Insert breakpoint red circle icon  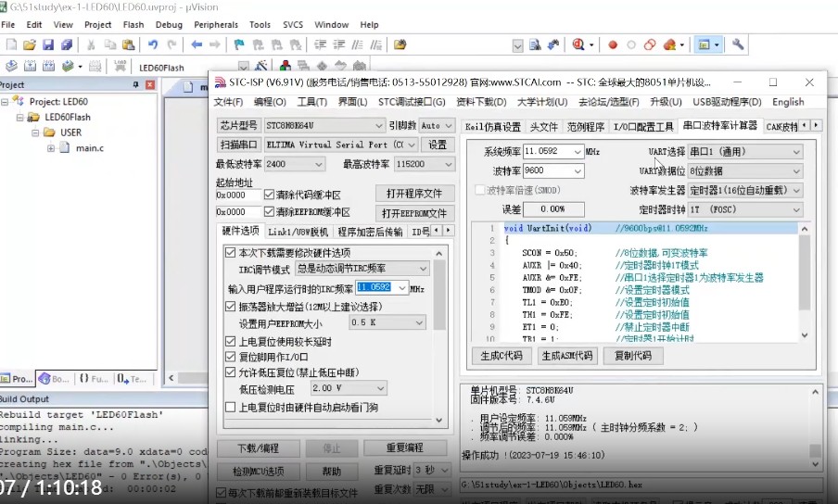(613, 44)
